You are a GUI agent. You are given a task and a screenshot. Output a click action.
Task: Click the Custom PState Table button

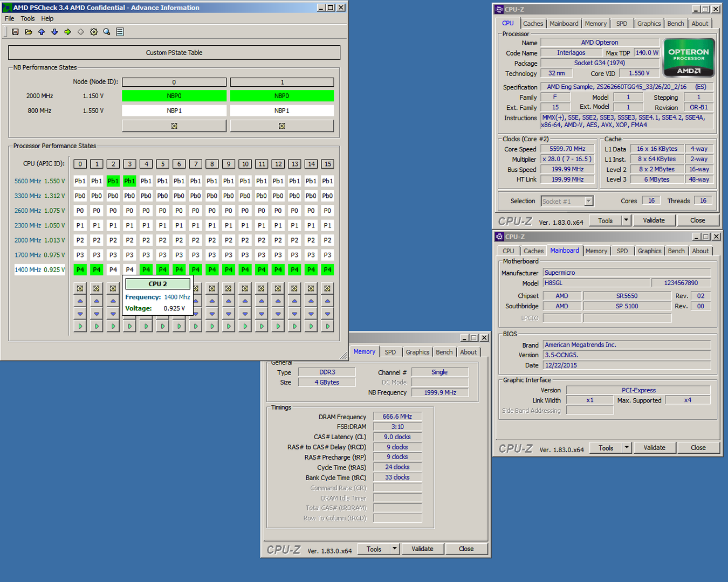click(x=174, y=53)
